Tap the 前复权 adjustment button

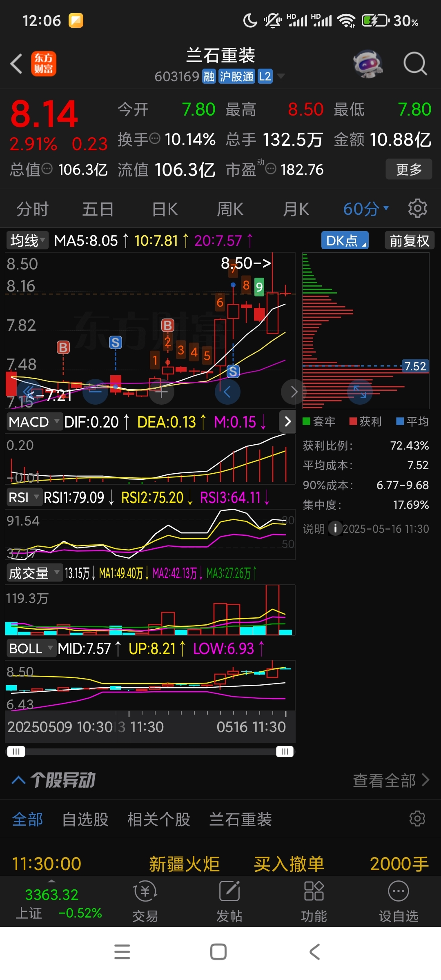point(409,241)
